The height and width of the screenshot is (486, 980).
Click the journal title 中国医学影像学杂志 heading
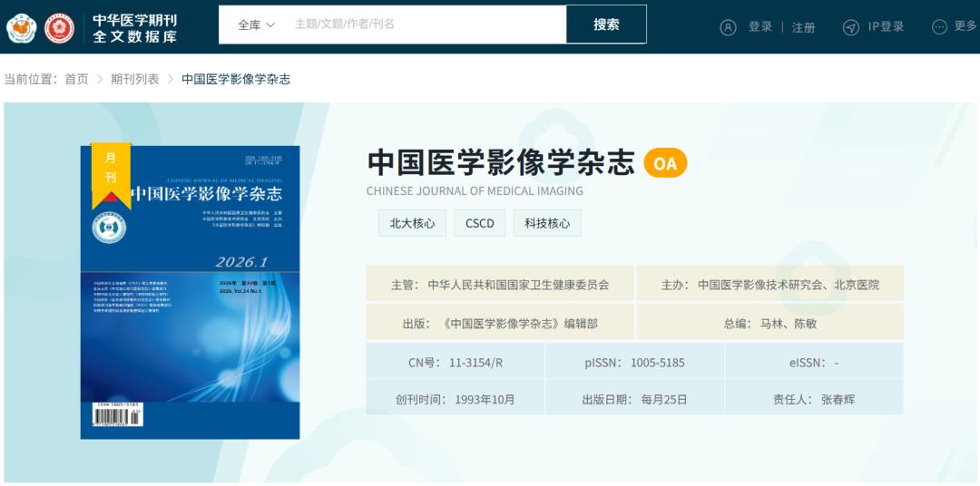(x=501, y=163)
